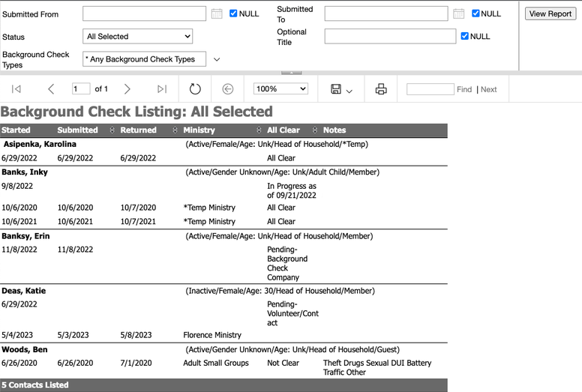582x392 pixels.
Task: Click started date 9/8/2022
Action: point(17,186)
